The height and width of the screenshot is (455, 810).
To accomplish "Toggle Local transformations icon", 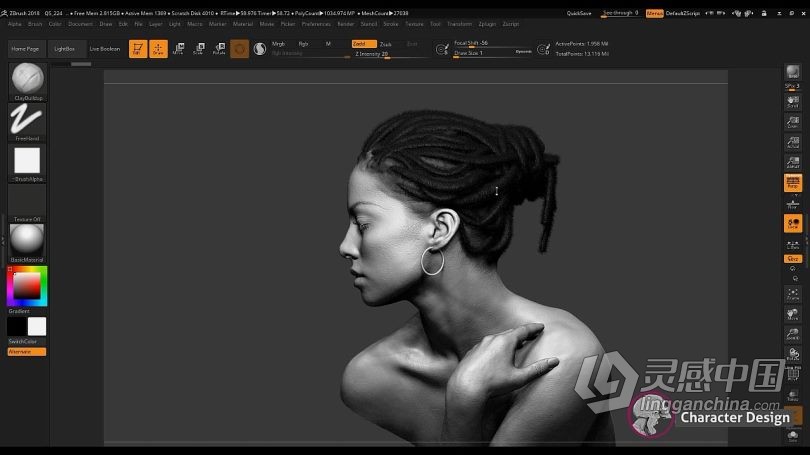I will pos(793,224).
